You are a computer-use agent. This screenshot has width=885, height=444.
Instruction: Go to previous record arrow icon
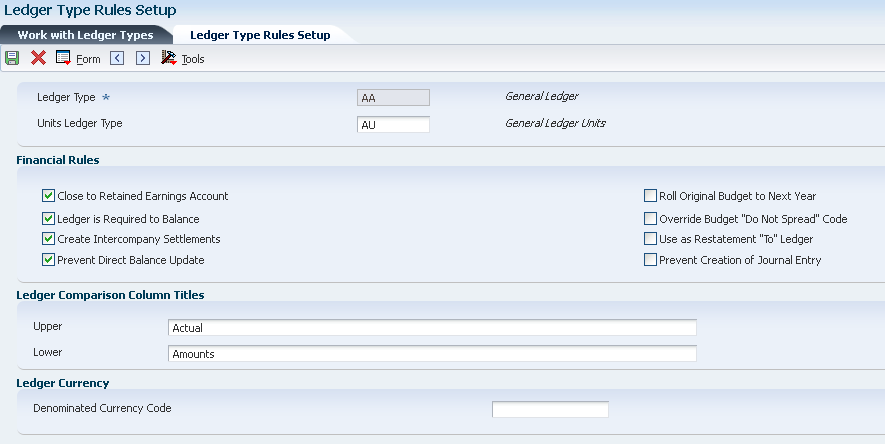[x=117, y=58]
